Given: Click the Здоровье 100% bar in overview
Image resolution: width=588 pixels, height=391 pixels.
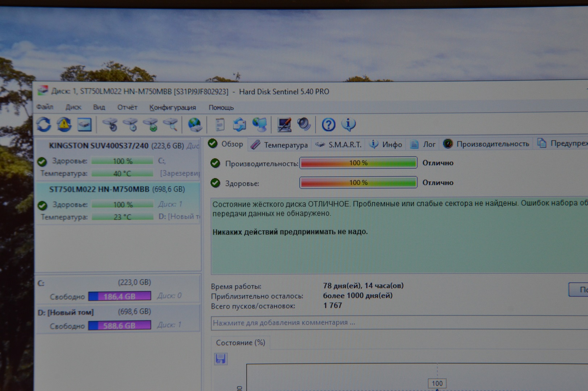Looking at the screenshot, I should 358,182.
